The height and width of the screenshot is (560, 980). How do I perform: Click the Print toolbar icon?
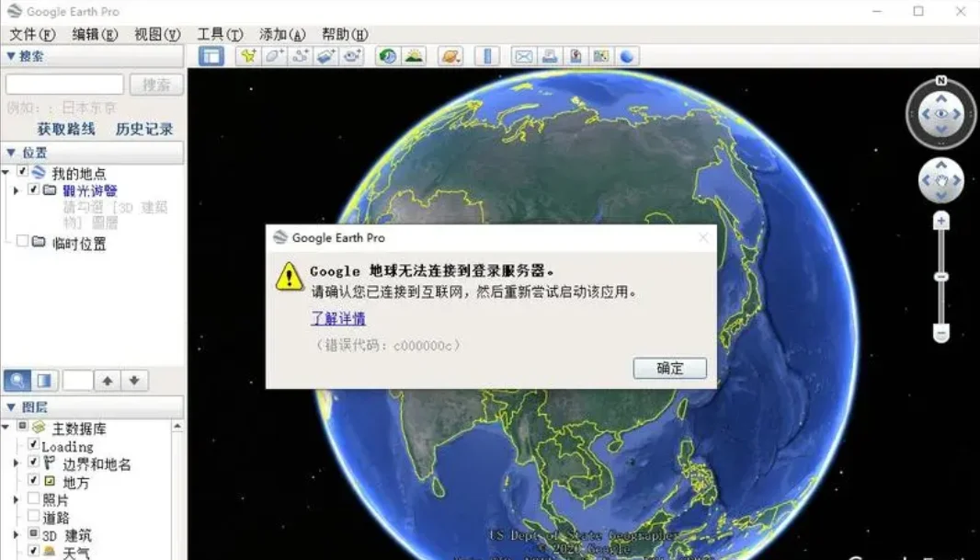coord(550,56)
